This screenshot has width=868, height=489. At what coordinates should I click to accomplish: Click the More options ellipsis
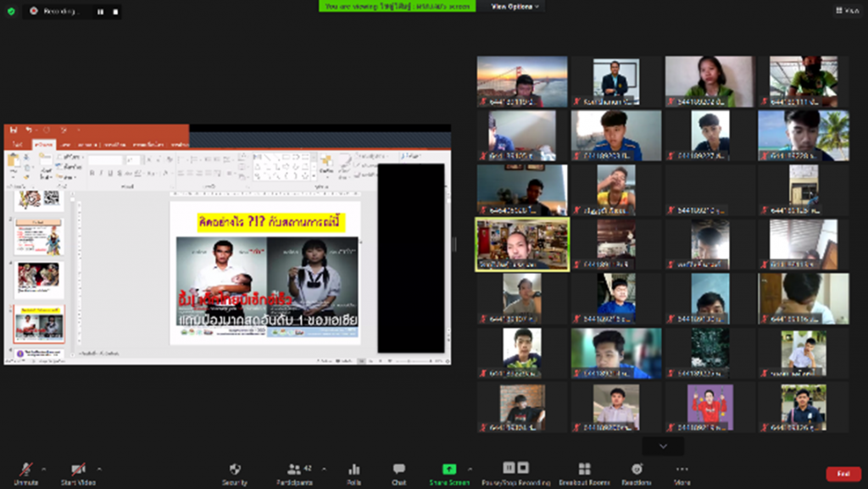click(x=682, y=472)
